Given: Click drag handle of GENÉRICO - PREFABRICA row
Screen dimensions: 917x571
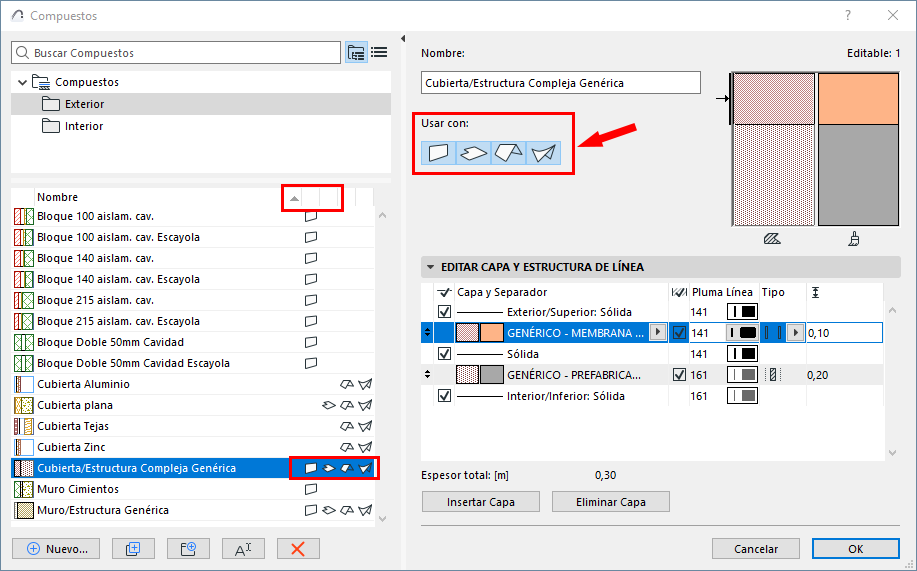Looking at the screenshot, I should click(428, 374).
